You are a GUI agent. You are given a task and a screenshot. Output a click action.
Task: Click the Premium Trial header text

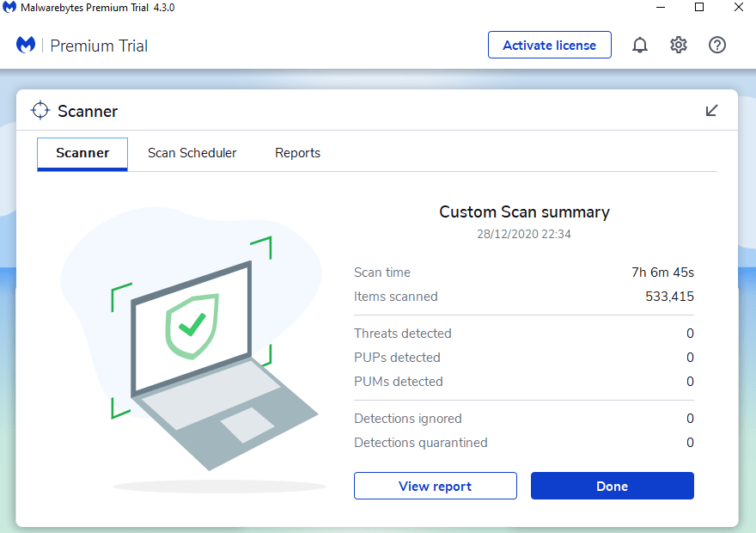(99, 46)
